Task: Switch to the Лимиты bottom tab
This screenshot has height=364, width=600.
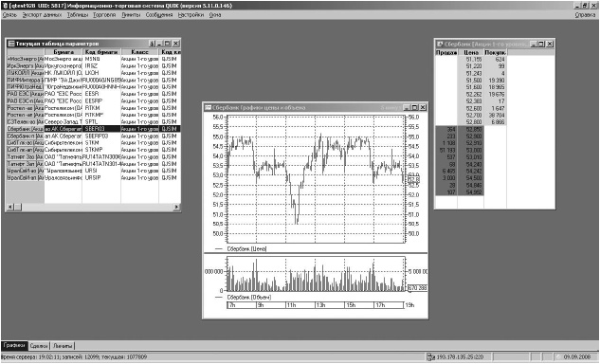Action: point(63,346)
